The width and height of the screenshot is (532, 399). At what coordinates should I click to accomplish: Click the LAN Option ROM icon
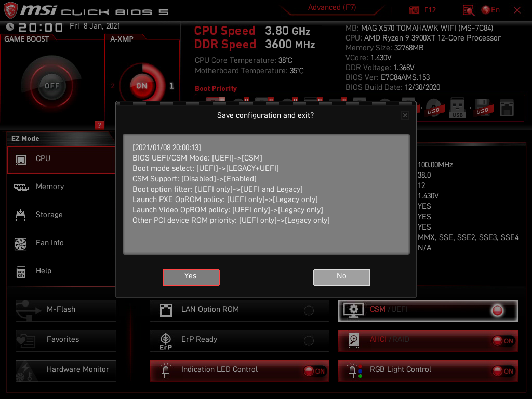[166, 311]
